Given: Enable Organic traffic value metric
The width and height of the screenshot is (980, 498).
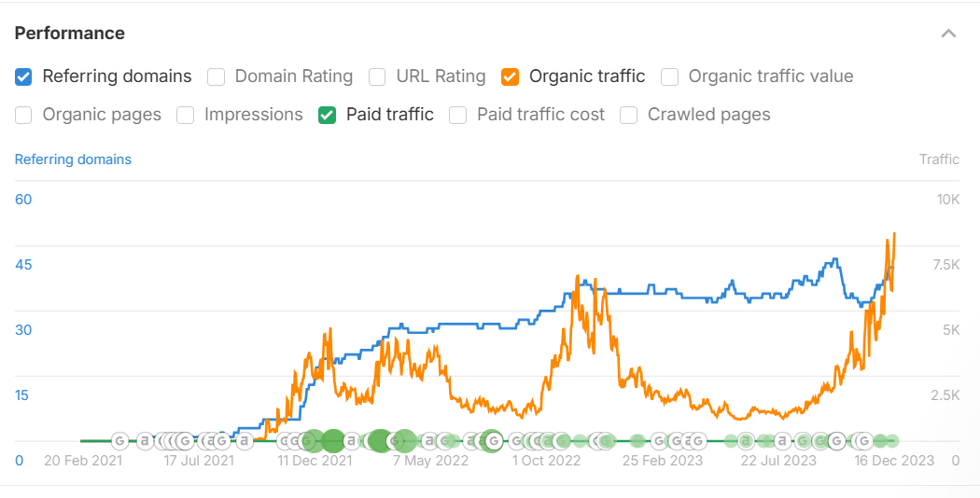Looking at the screenshot, I should (669, 76).
